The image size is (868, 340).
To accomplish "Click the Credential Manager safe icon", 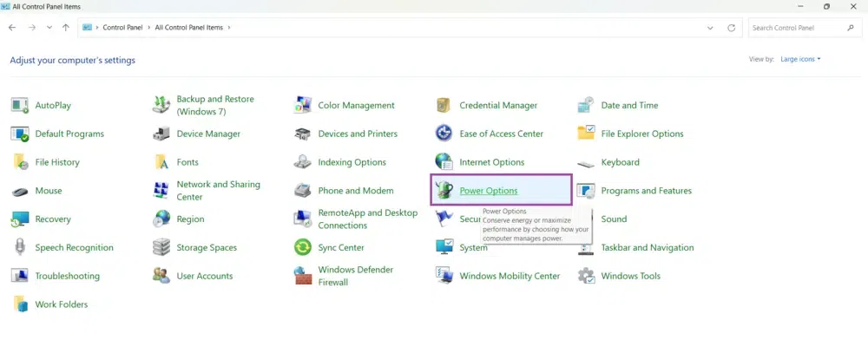I will (444, 105).
